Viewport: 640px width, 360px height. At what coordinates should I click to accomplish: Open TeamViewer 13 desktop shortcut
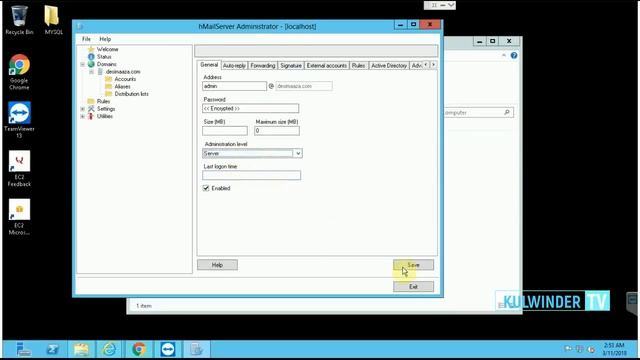pyautogui.click(x=19, y=120)
